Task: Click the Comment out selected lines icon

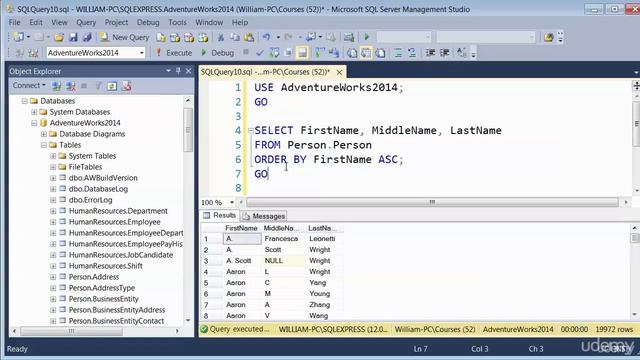Action: click(398, 53)
